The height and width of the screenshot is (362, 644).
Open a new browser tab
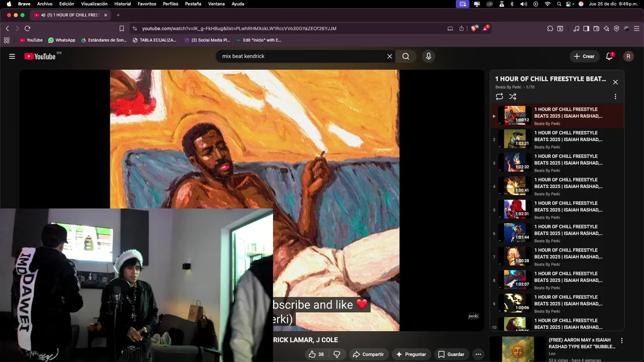[x=118, y=15]
